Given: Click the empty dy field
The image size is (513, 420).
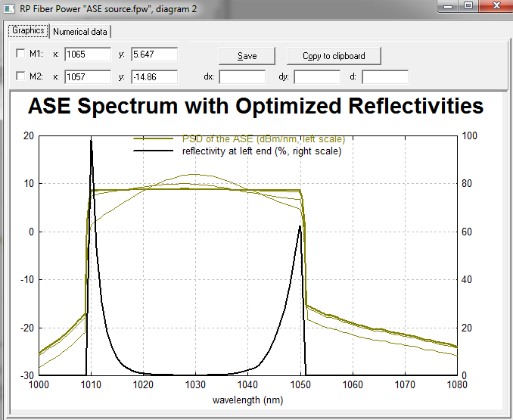Looking at the screenshot, I should (316, 77).
